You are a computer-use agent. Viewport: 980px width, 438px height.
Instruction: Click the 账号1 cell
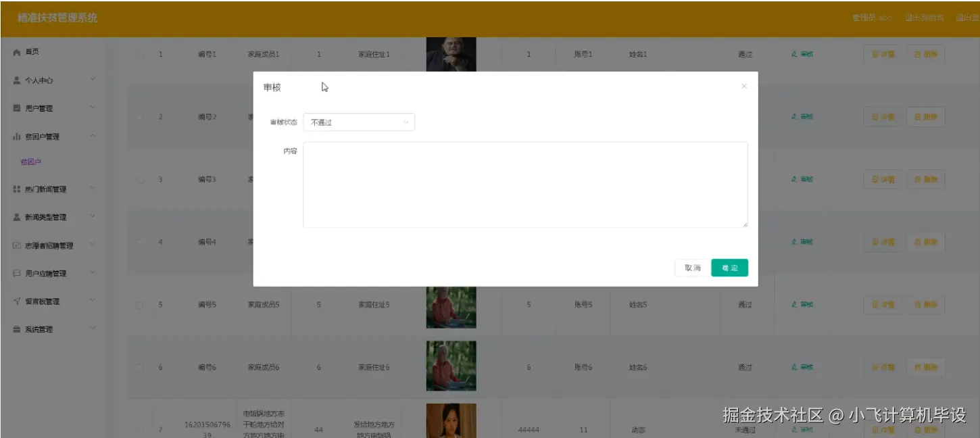coord(583,55)
